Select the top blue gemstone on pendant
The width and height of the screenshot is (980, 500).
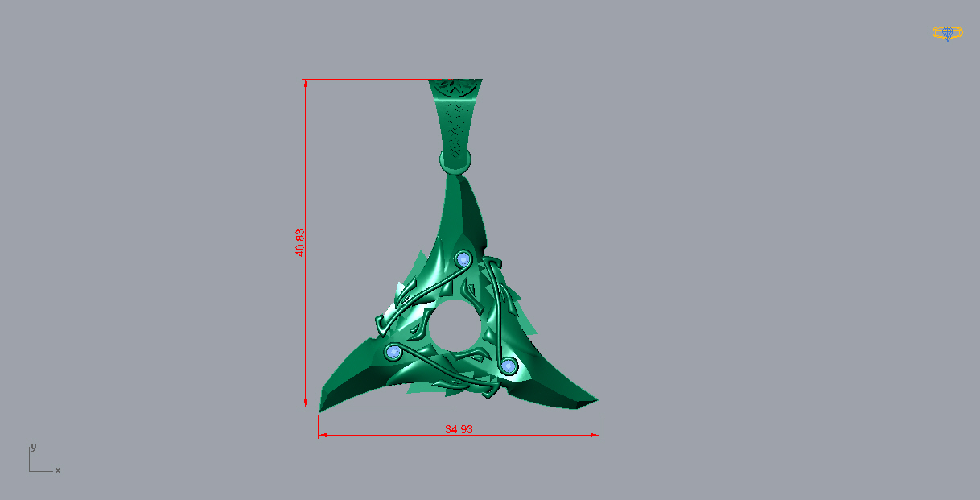(x=463, y=259)
